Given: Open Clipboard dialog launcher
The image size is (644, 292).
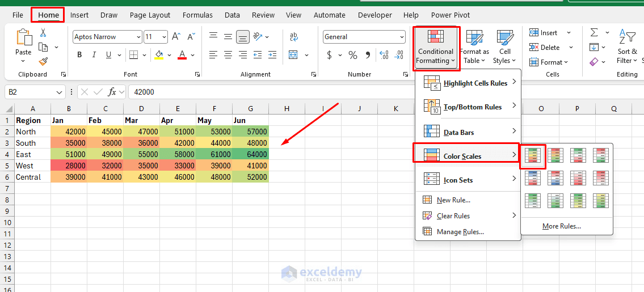Looking at the screenshot, I should [x=63, y=74].
